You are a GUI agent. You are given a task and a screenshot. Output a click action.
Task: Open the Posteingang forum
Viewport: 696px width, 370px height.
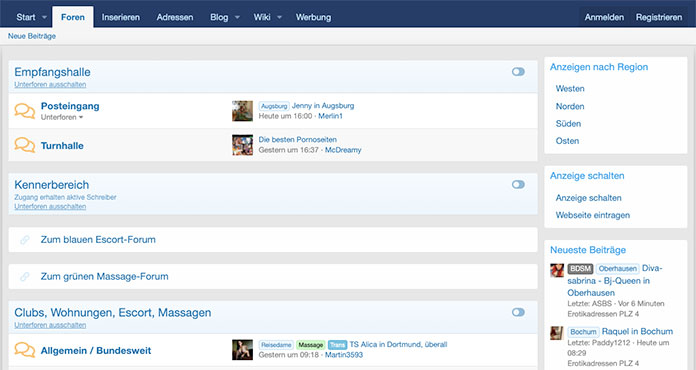click(70, 106)
